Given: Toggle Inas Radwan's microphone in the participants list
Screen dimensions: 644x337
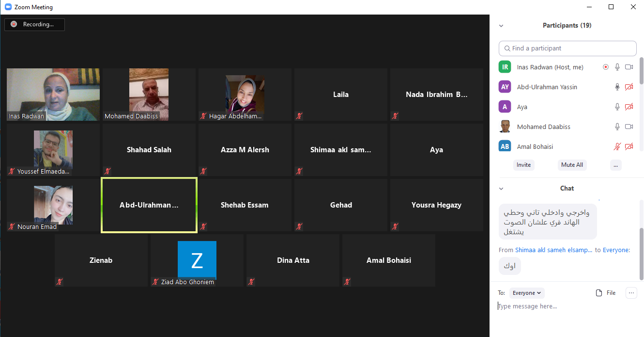Looking at the screenshot, I should (617, 67).
